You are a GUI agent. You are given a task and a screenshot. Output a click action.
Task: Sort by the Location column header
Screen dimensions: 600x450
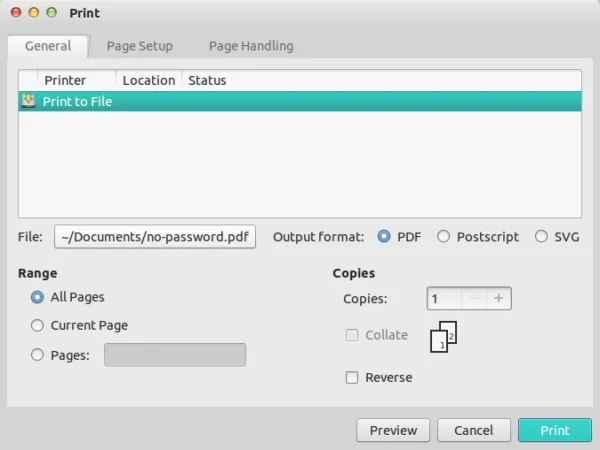[x=148, y=80]
